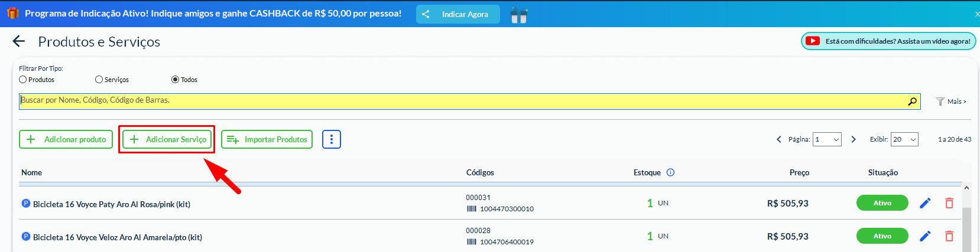Expand the Mais filters option
Viewport: 980px width, 252px height.
coord(952,102)
